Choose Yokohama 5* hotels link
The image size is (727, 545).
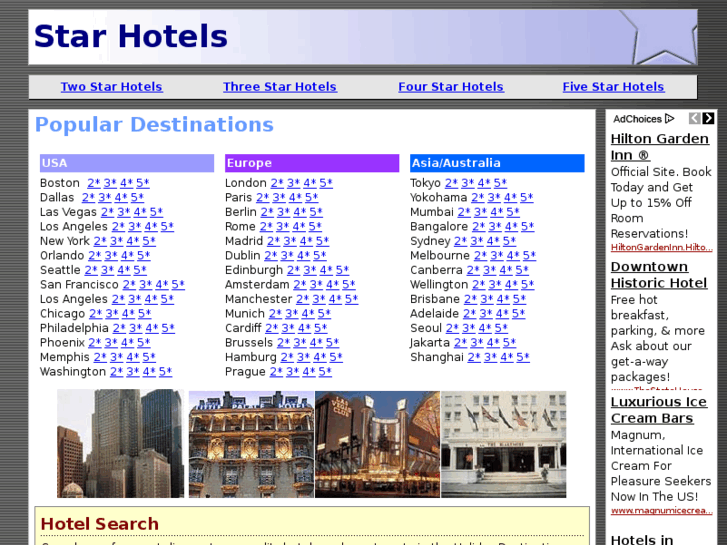526,197
